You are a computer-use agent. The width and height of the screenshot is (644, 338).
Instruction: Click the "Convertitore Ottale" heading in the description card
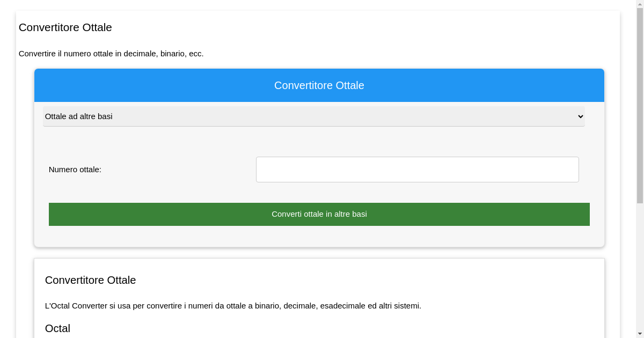(90, 280)
